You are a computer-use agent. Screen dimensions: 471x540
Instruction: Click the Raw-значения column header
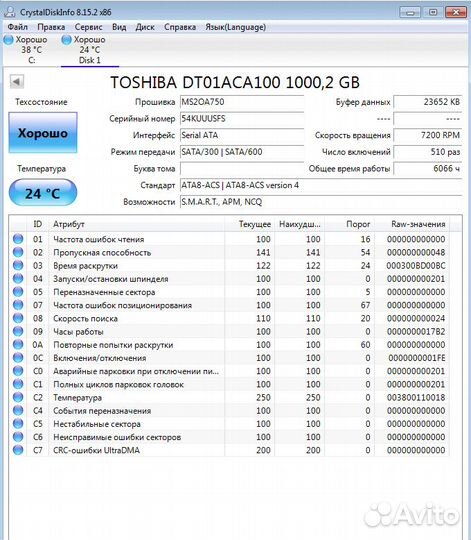point(412,224)
